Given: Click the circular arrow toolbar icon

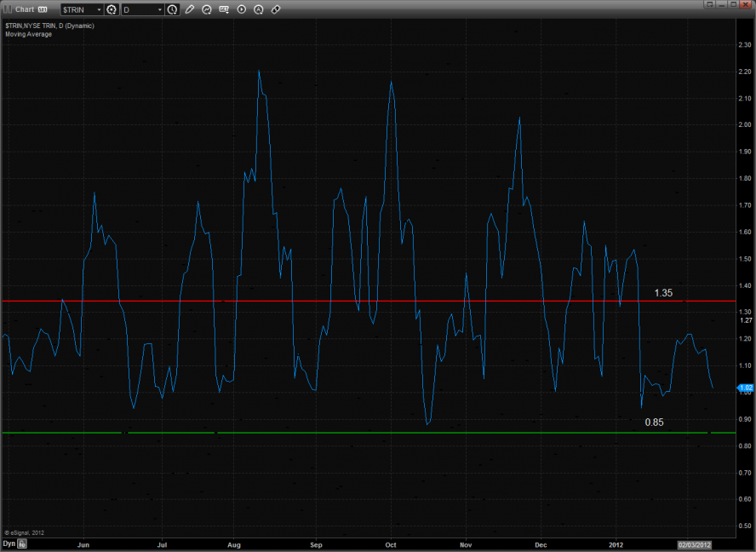Looking at the screenshot, I should pos(207,9).
